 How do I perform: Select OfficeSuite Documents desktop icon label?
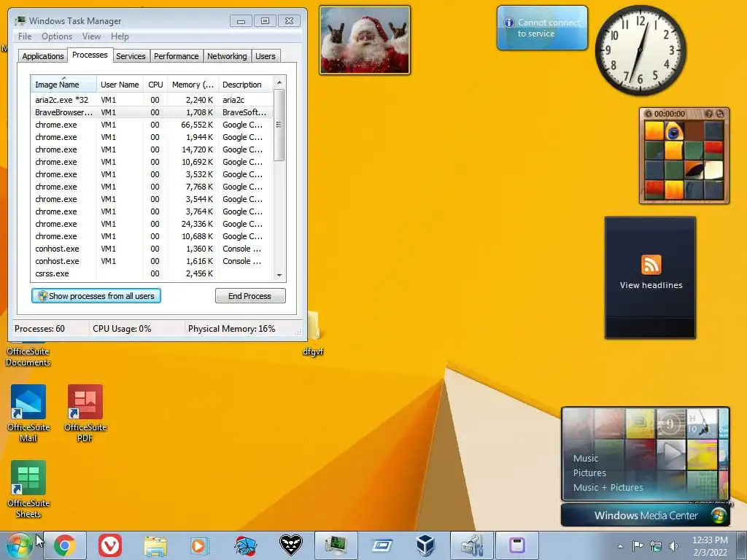(x=28, y=357)
